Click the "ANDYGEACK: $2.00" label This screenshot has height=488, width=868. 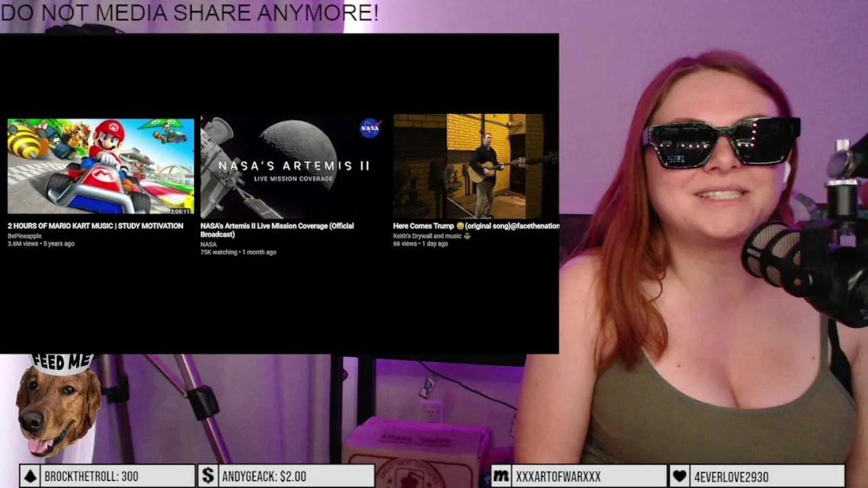pyautogui.click(x=264, y=477)
